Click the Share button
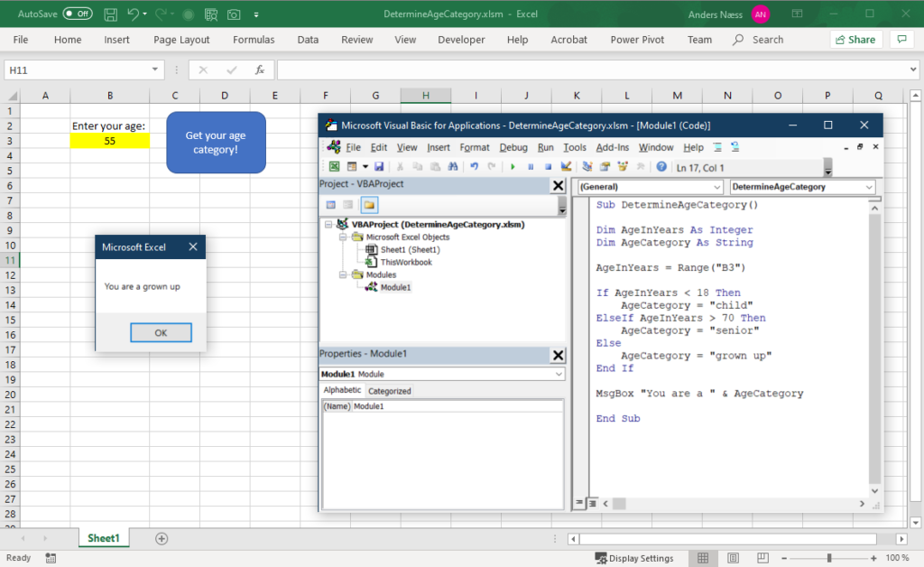The height and width of the screenshot is (567, 924). coord(855,40)
